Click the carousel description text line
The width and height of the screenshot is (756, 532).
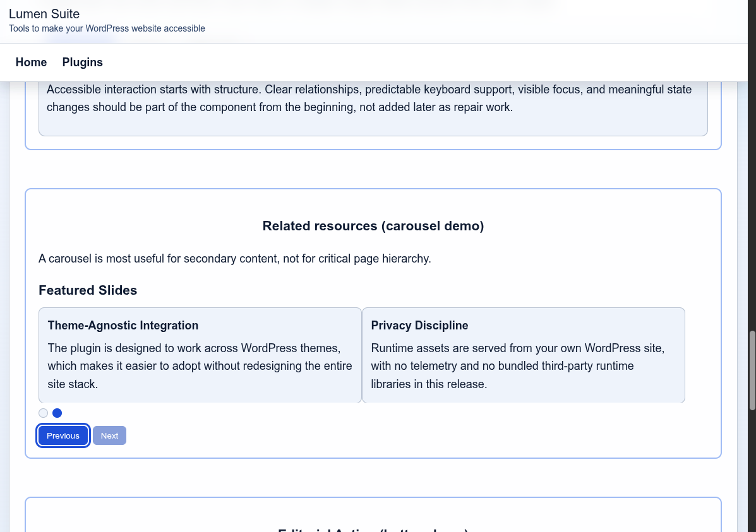coord(235,258)
